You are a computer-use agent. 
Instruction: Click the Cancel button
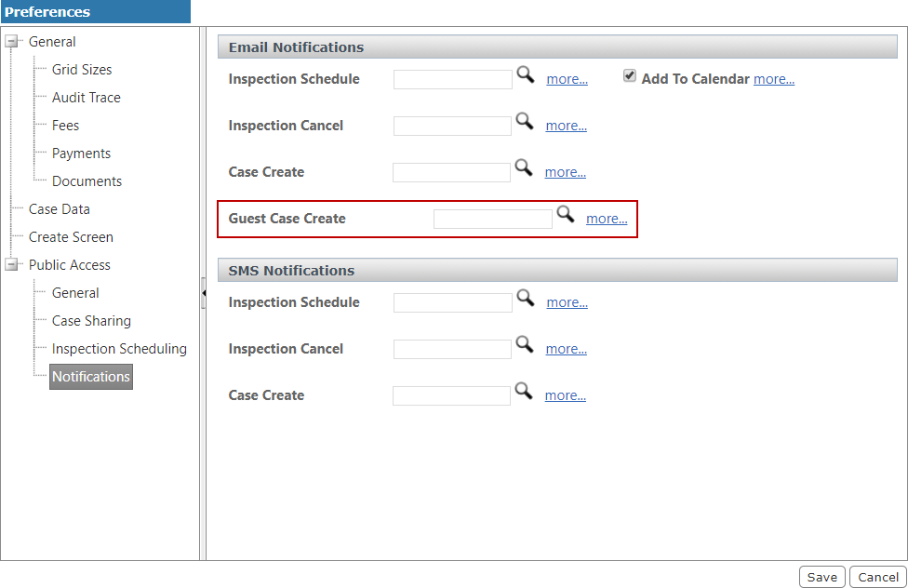pos(877,577)
